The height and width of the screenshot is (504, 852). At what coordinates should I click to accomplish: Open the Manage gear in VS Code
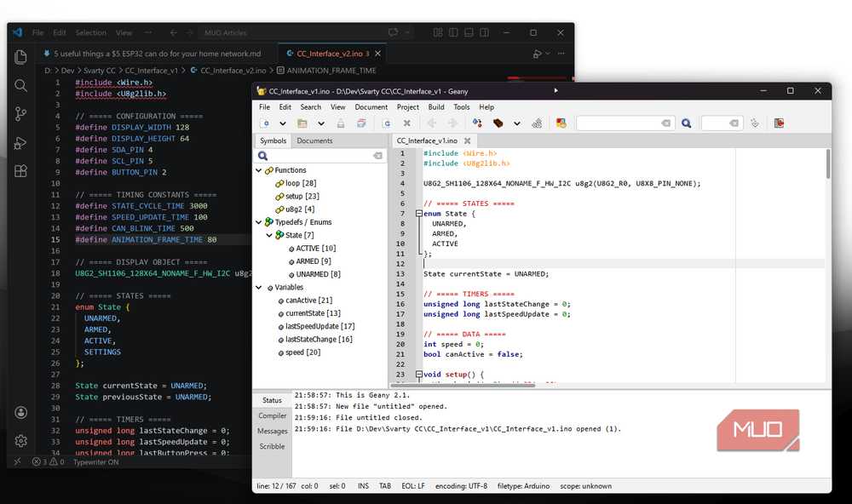click(x=20, y=441)
